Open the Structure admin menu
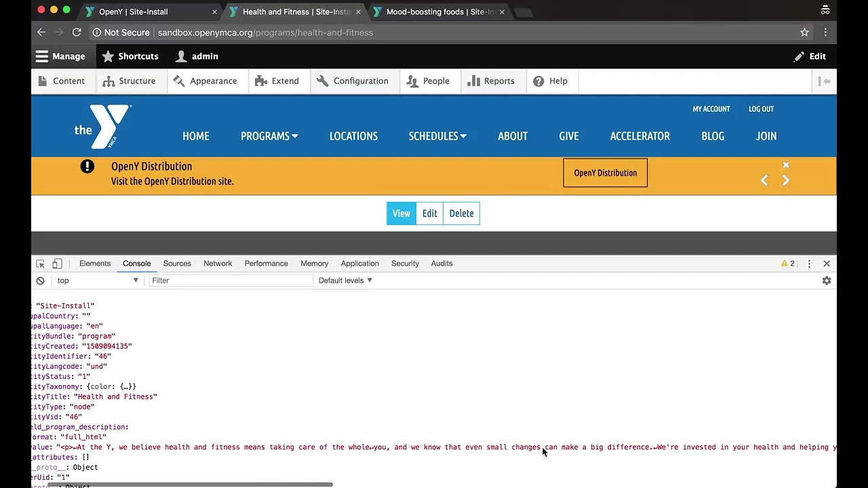Image resolution: width=868 pixels, height=488 pixels. (129, 81)
